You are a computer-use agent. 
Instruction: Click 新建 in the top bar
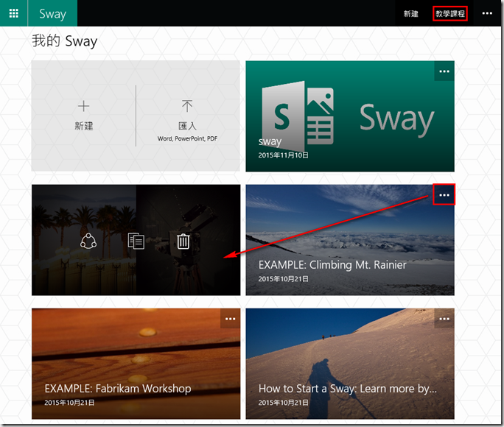click(x=410, y=13)
